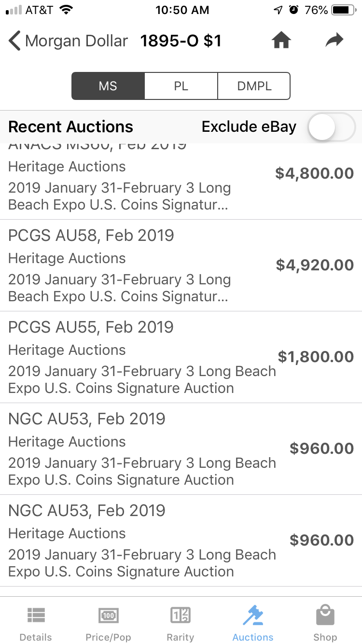Tap the battery status icon
The image size is (362, 644).
tap(344, 10)
